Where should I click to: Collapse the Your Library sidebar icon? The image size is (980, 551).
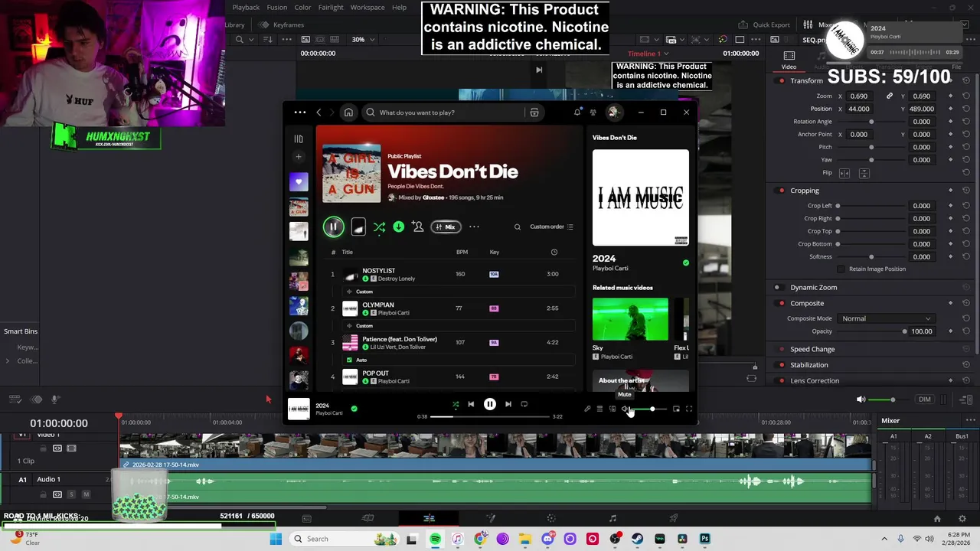click(x=299, y=139)
